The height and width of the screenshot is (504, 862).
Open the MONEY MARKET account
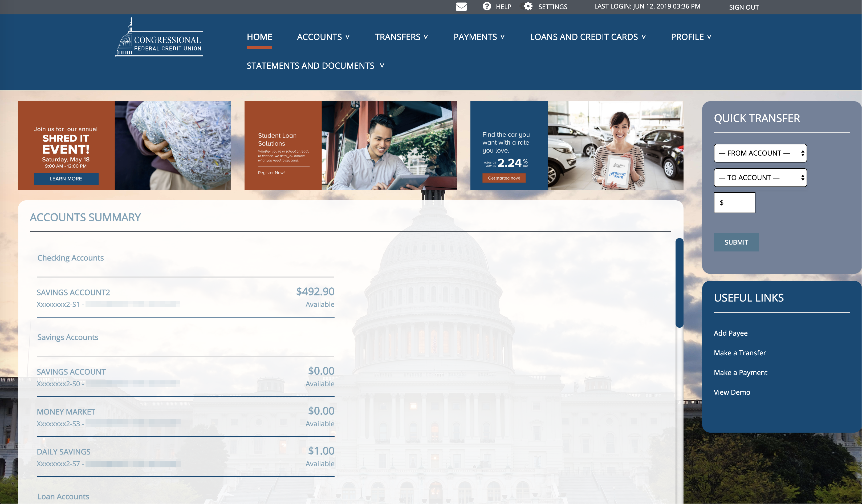[66, 412]
